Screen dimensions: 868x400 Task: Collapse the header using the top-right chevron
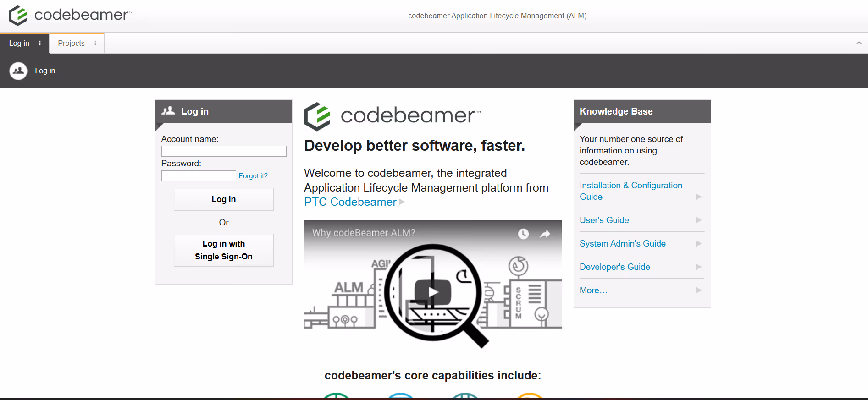pos(859,43)
